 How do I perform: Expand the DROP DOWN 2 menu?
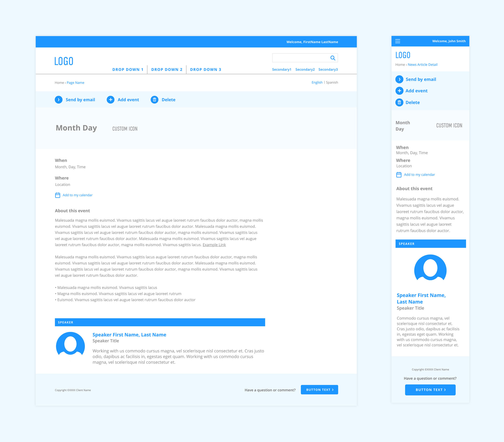167,69
